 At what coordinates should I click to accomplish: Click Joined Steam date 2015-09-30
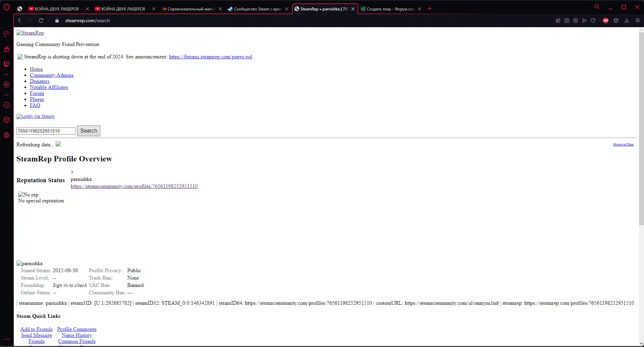point(65,270)
